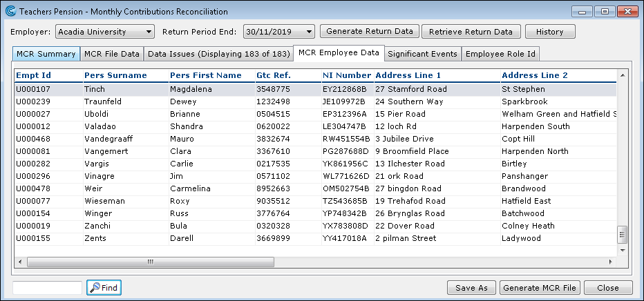The width and height of the screenshot is (644, 301).
Task: Open the Data Issues tab
Action: [219, 54]
